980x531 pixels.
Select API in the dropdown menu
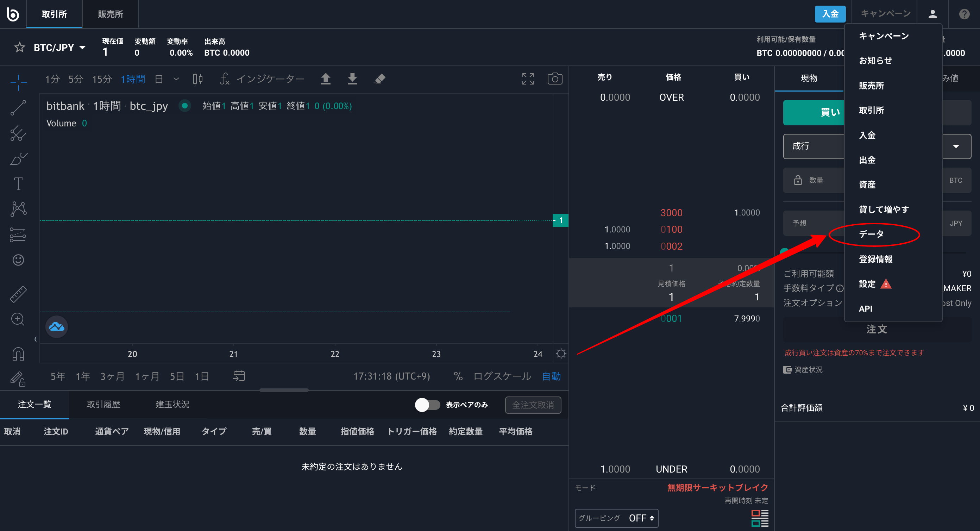(866, 309)
